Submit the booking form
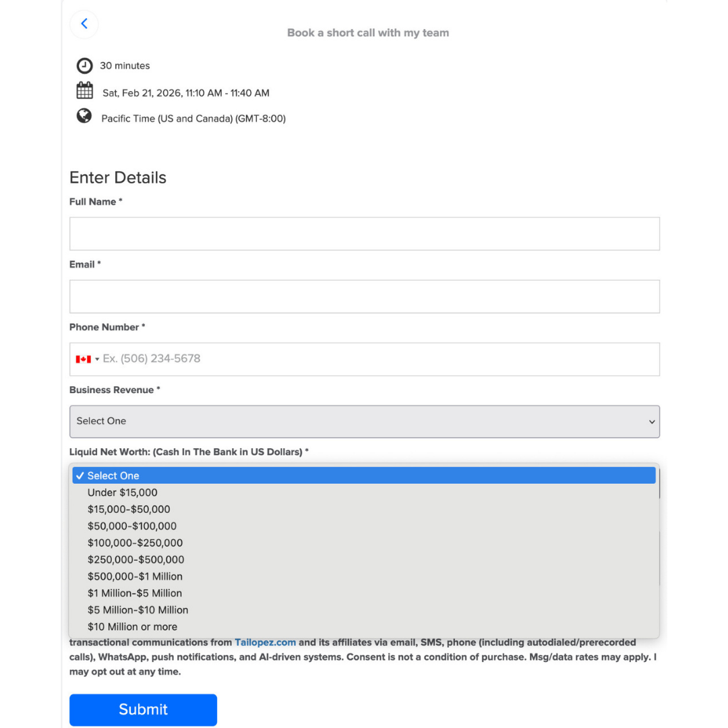Screen dimensions: 728x728 143,709
